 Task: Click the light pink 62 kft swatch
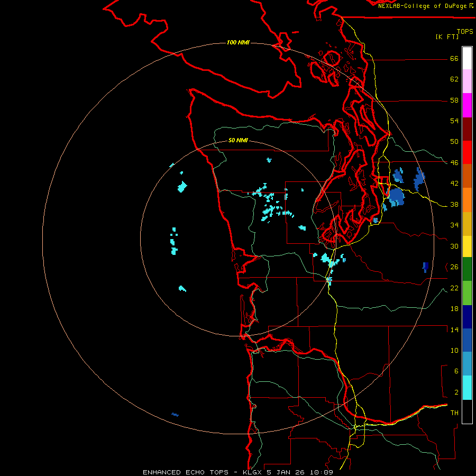point(467,81)
